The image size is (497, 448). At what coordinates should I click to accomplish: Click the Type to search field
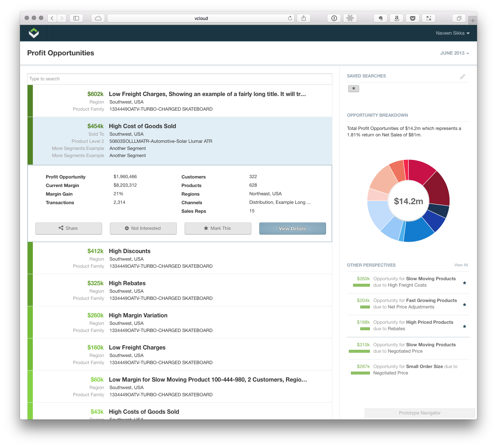180,79
